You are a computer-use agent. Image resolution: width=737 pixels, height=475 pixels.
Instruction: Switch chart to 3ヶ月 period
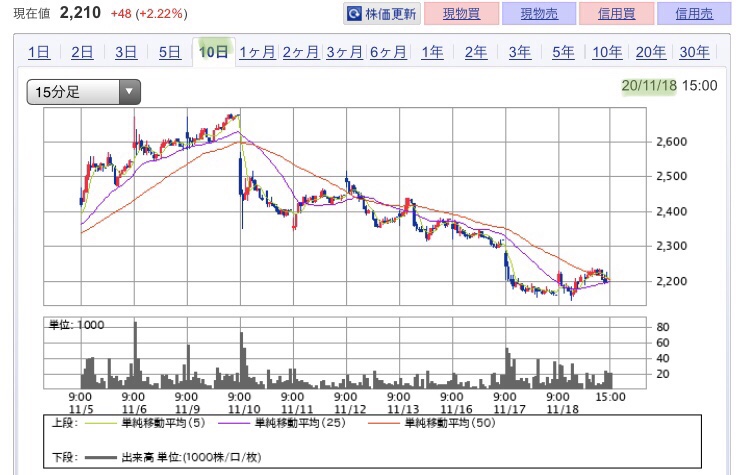tap(345, 52)
